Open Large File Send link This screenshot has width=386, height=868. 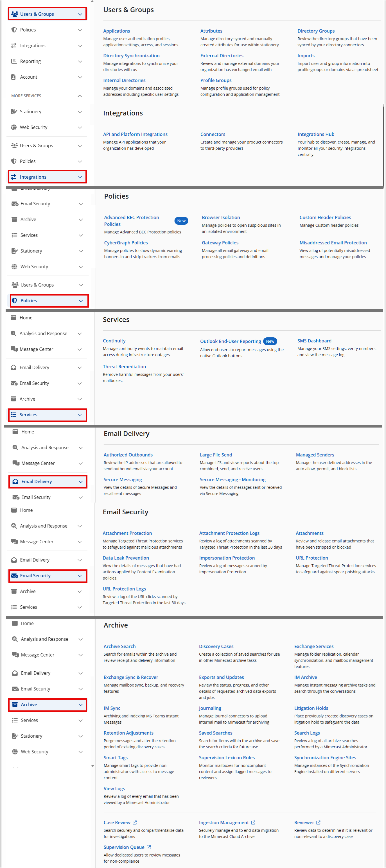(x=216, y=455)
